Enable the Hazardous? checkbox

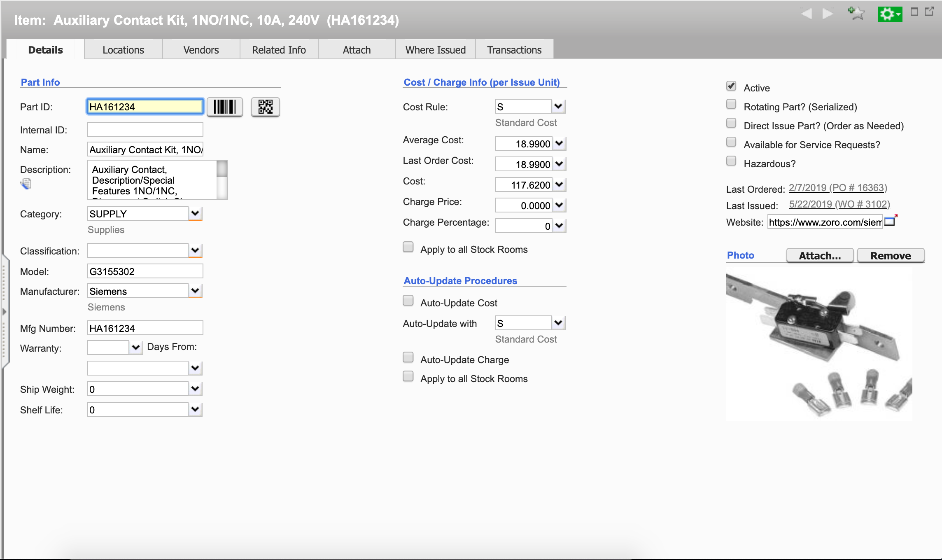(731, 161)
